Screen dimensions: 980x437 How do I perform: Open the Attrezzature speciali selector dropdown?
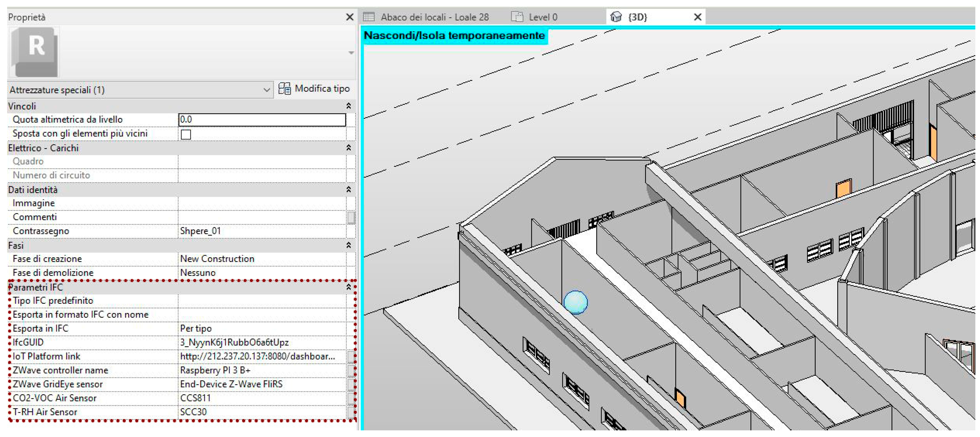pos(266,90)
